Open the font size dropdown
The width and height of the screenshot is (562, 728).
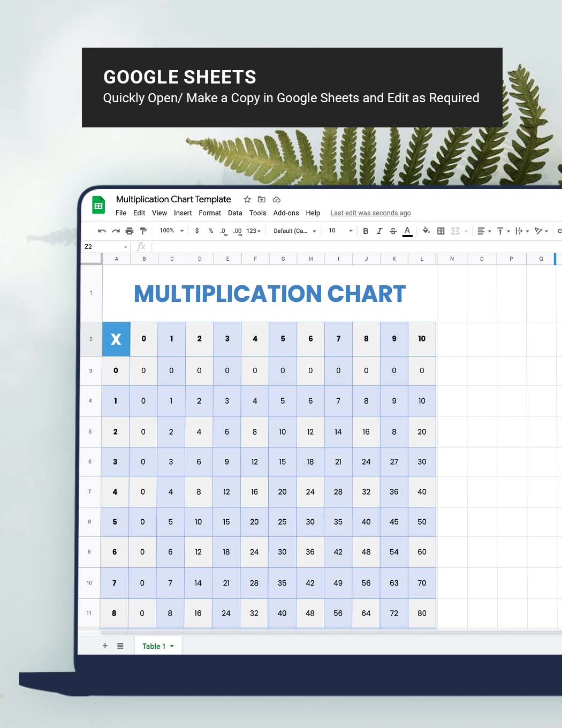(x=339, y=231)
